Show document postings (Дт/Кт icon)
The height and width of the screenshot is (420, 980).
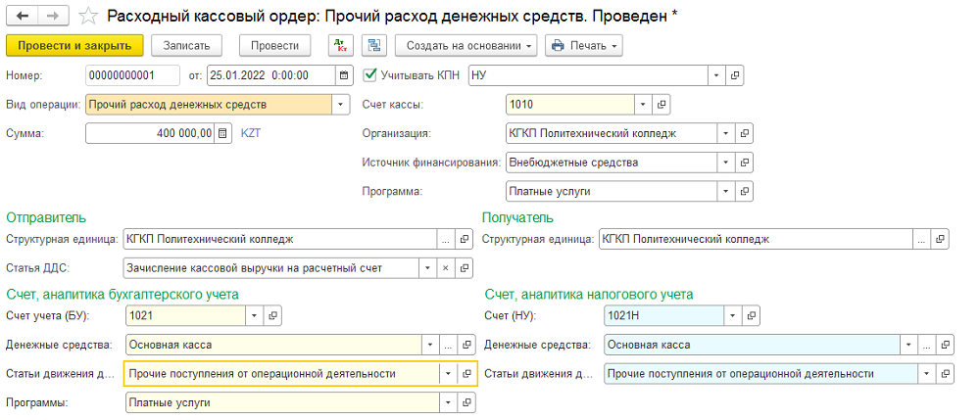[x=339, y=46]
